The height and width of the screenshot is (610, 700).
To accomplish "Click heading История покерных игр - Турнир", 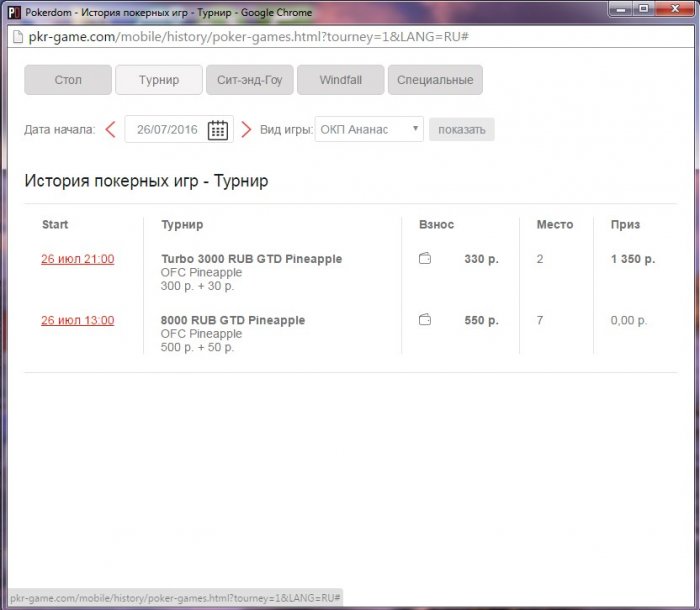I will click(146, 181).
